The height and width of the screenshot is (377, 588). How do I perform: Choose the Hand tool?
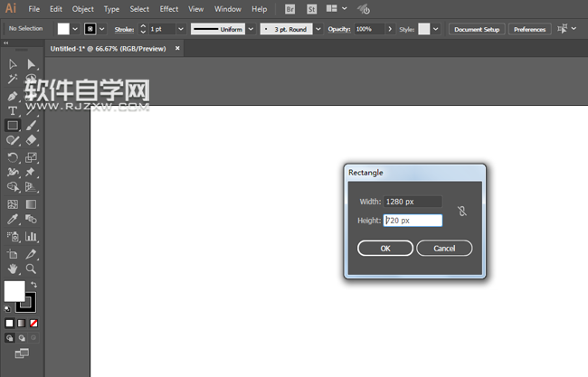(x=13, y=269)
